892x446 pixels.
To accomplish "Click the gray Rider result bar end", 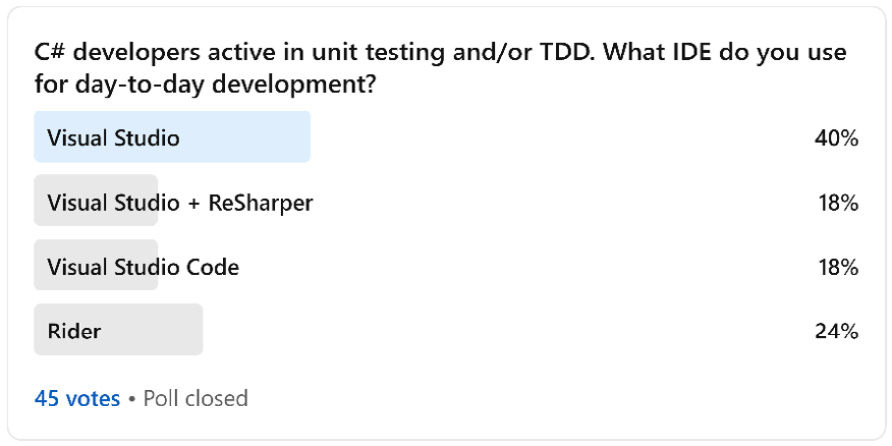I will pyautogui.click(x=197, y=329).
